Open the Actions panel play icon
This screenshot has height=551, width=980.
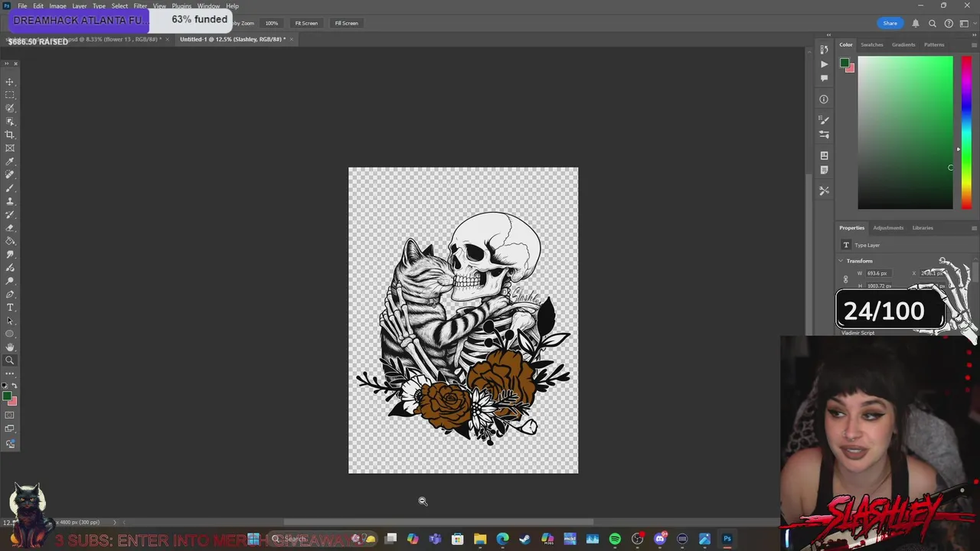[824, 64]
